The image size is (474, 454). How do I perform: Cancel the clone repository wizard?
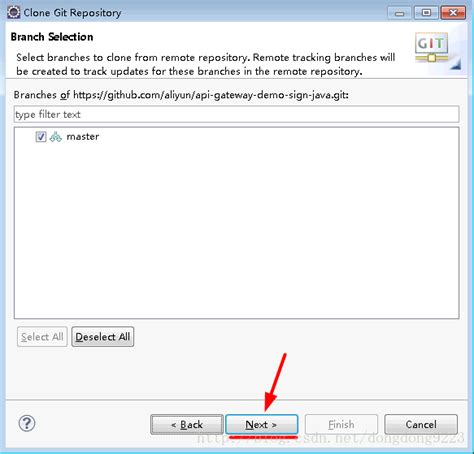click(421, 424)
